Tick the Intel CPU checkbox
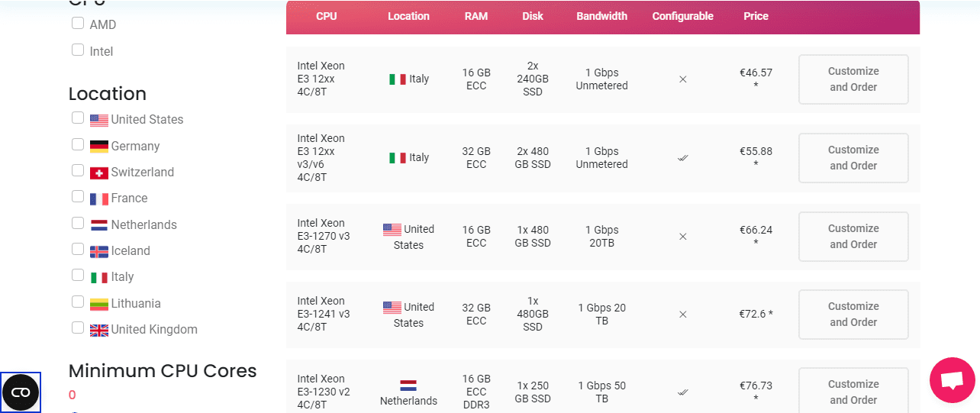 coord(78,50)
